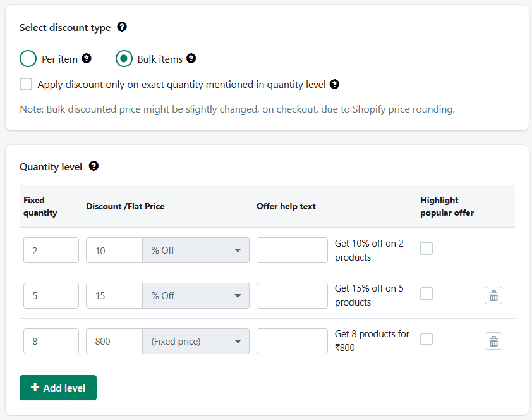Click help icon beside Per item

pos(87,59)
